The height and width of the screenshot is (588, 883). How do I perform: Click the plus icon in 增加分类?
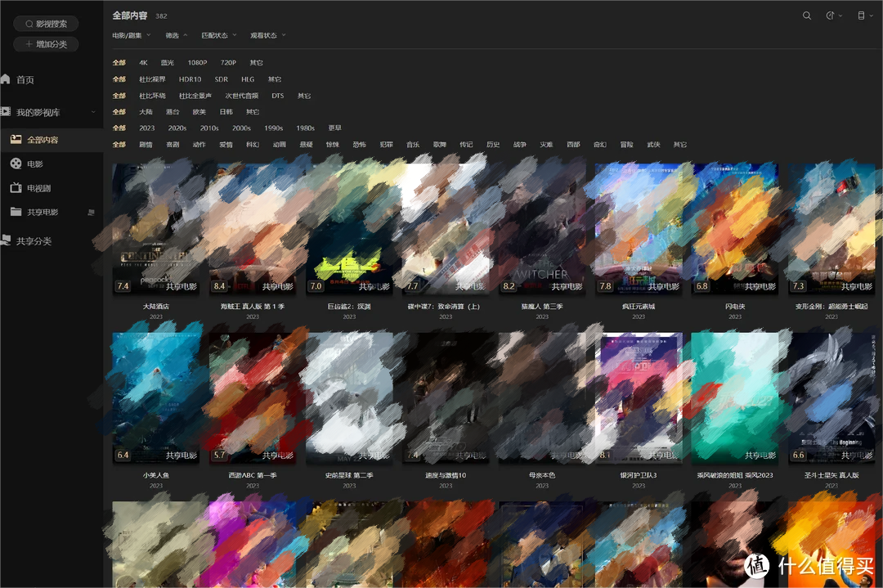click(29, 44)
